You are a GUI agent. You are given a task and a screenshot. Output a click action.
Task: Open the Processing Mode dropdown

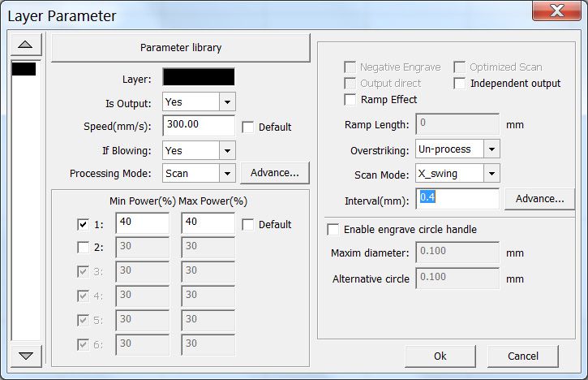[x=227, y=174]
